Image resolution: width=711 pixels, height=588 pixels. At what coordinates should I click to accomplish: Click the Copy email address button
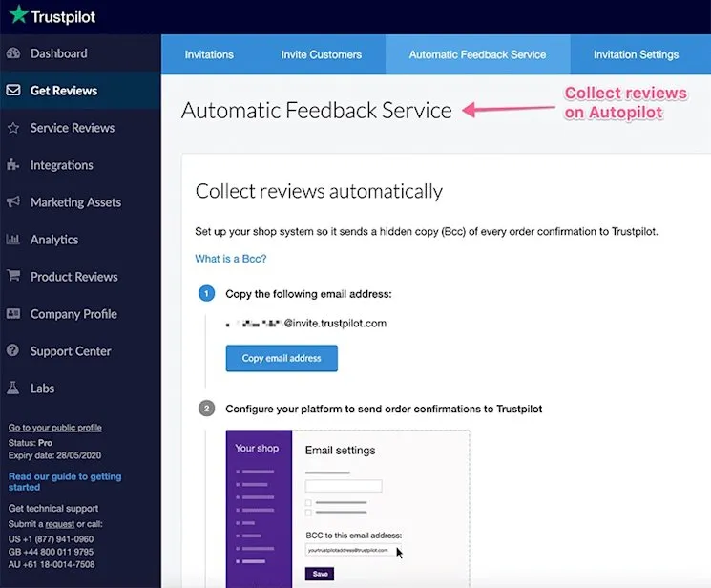pyautogui.click(x=282, y=358)
